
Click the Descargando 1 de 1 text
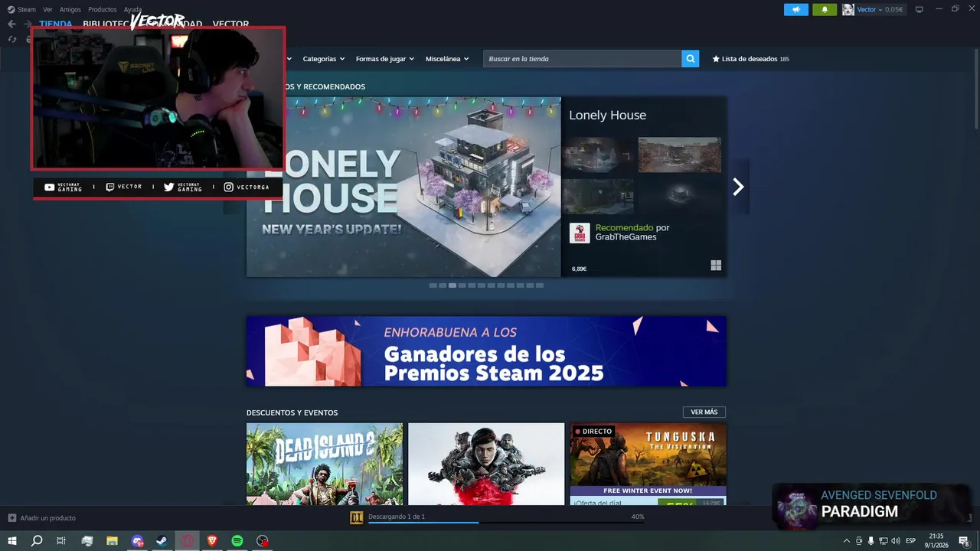tap(397, 517)
